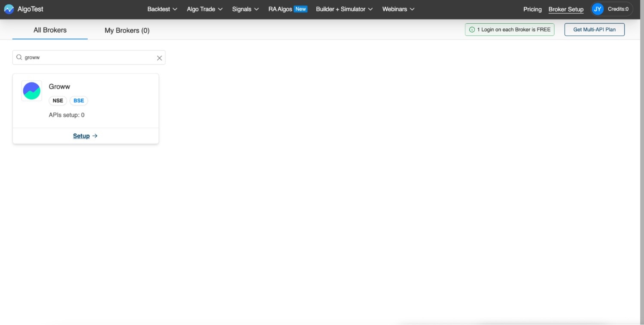Click the AlgoTest logo icon
Screen dimensions: 644x325
[9, 9]
